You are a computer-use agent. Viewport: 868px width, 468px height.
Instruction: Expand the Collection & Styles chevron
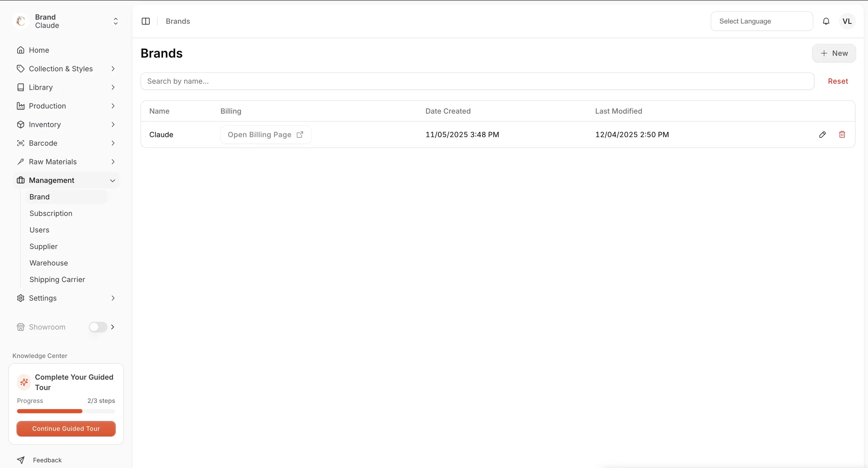click(113, 69)
